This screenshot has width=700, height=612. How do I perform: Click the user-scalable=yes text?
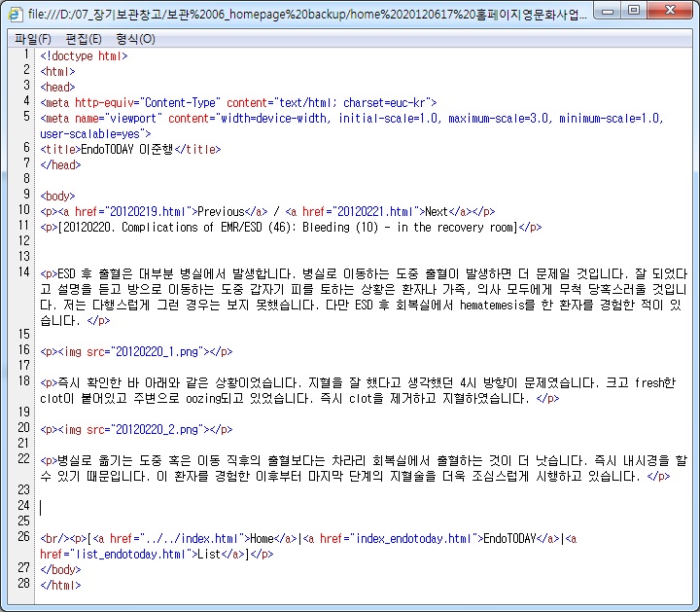pos(89,134)
